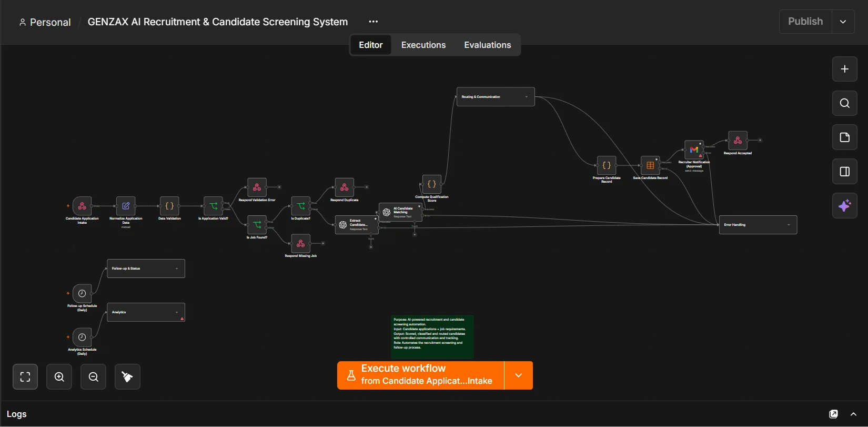Open the Compute Qualification Score node
The height and width of the screenshot is (427, 868).
coord(431,184)
